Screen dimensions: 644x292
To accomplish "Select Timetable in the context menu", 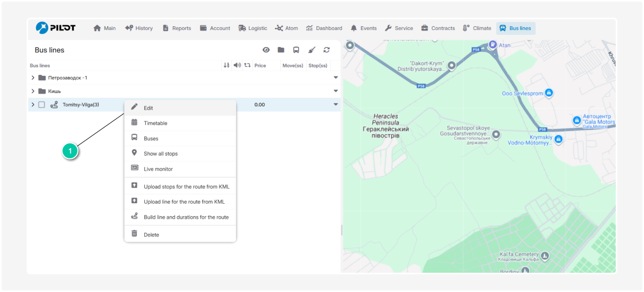I will point(155,123).
